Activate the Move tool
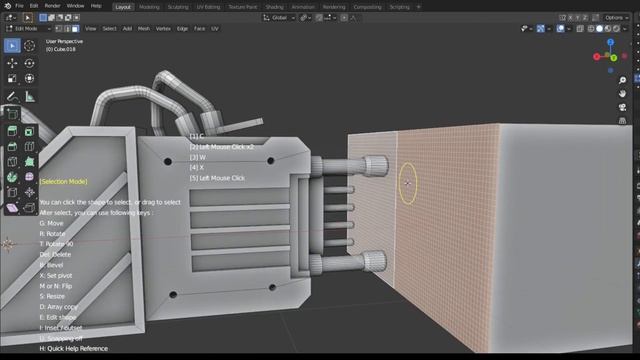 tap(12, 63)
